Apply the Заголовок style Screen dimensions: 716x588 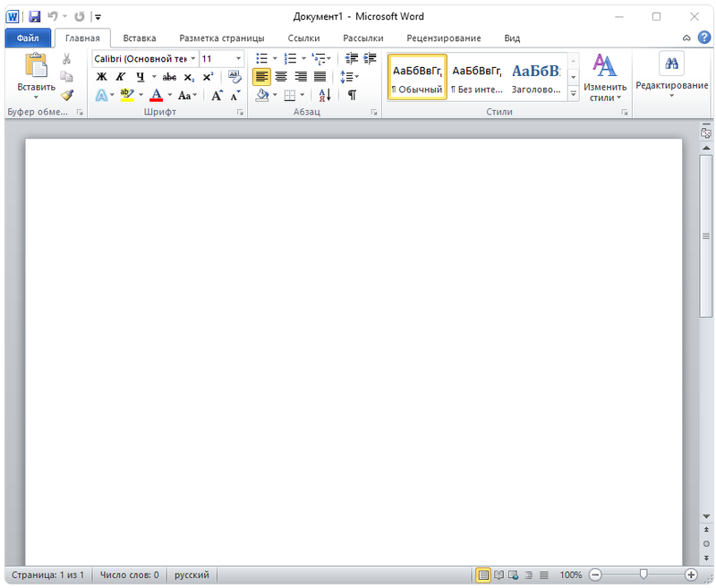pyautogui.click(x=536, y=77)
